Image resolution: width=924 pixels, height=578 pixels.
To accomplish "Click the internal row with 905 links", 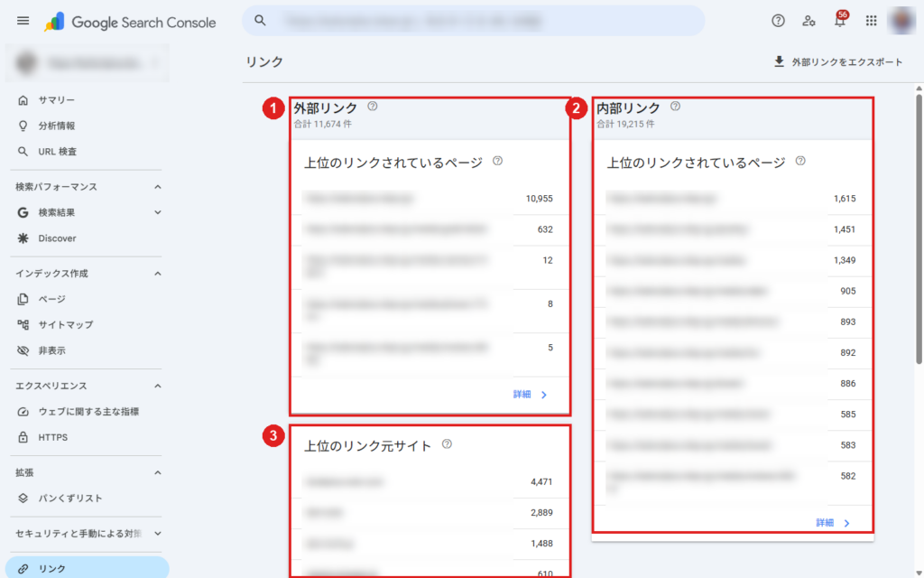I will tap(733, 292).
